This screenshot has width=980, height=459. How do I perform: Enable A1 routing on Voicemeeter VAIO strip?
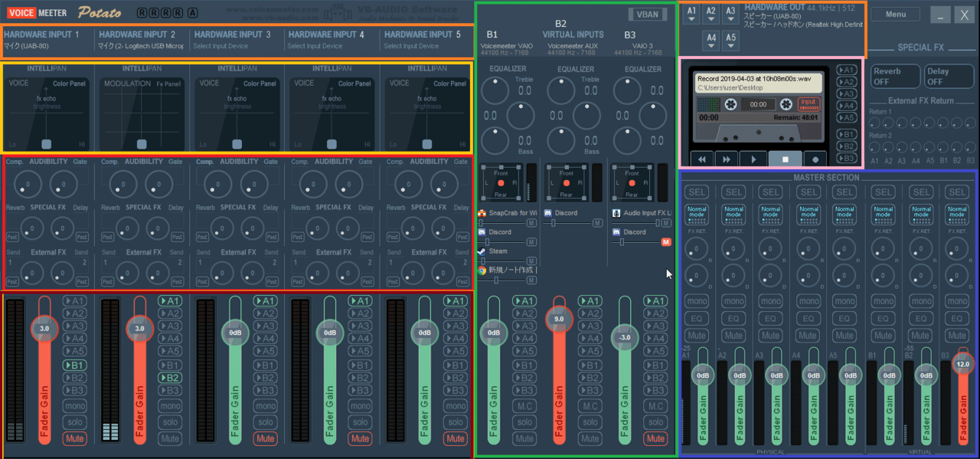(x=526, y=301)
